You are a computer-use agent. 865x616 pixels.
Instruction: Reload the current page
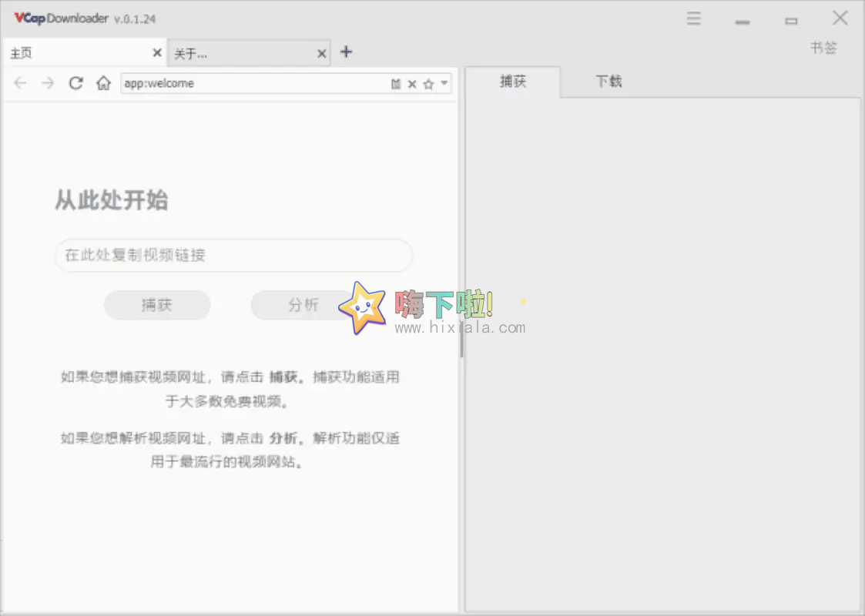pos(75,83)
